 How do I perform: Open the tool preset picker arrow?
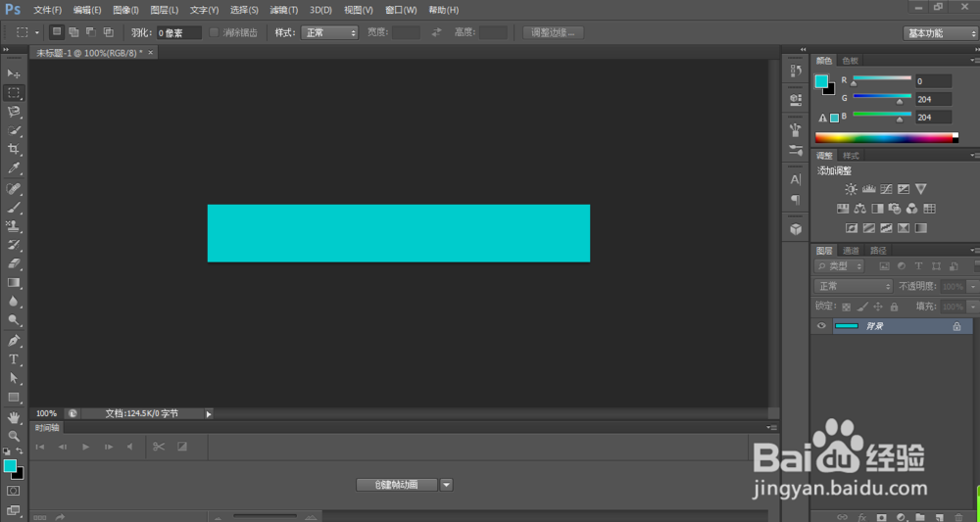[x=37, y=32]
